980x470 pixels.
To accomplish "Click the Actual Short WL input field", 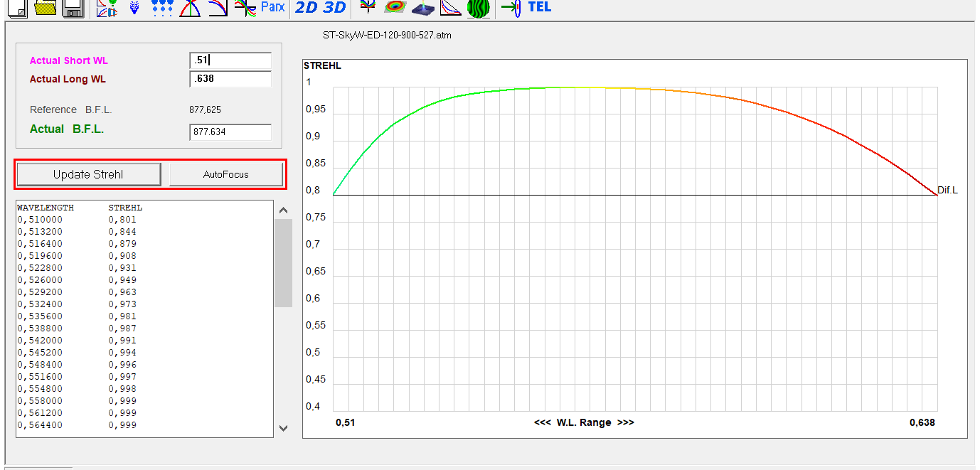I will click(x=230, y=61).
